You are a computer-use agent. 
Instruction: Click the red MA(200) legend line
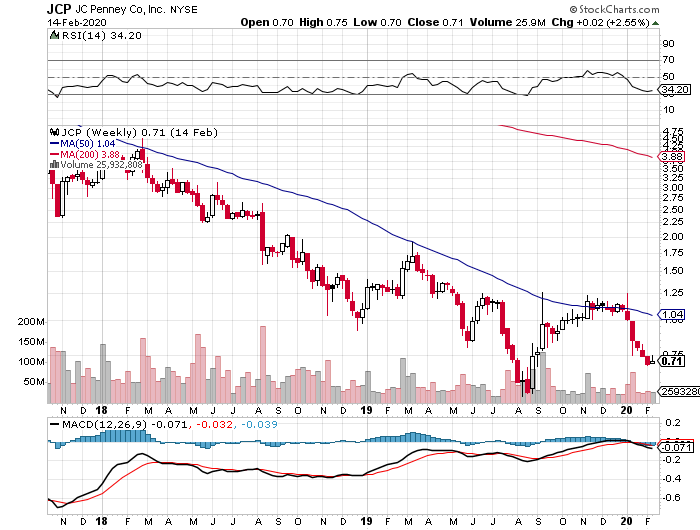click(x=54, y=154)
